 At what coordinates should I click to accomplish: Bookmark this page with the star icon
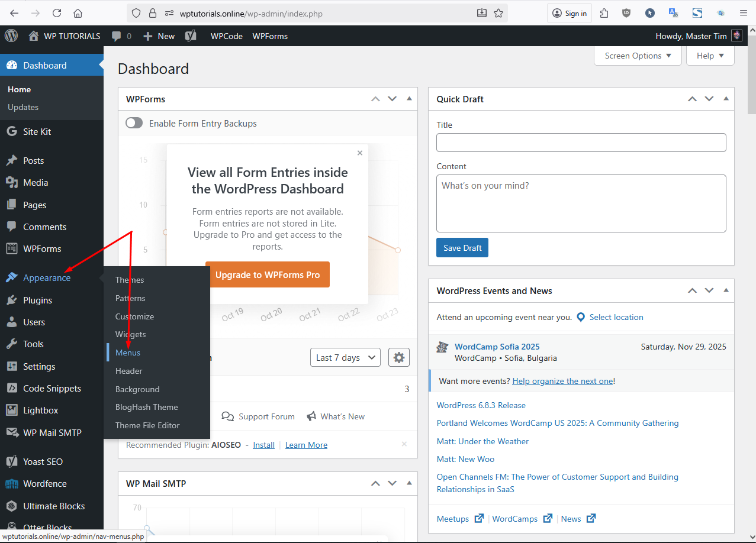(x=498, y=13)
